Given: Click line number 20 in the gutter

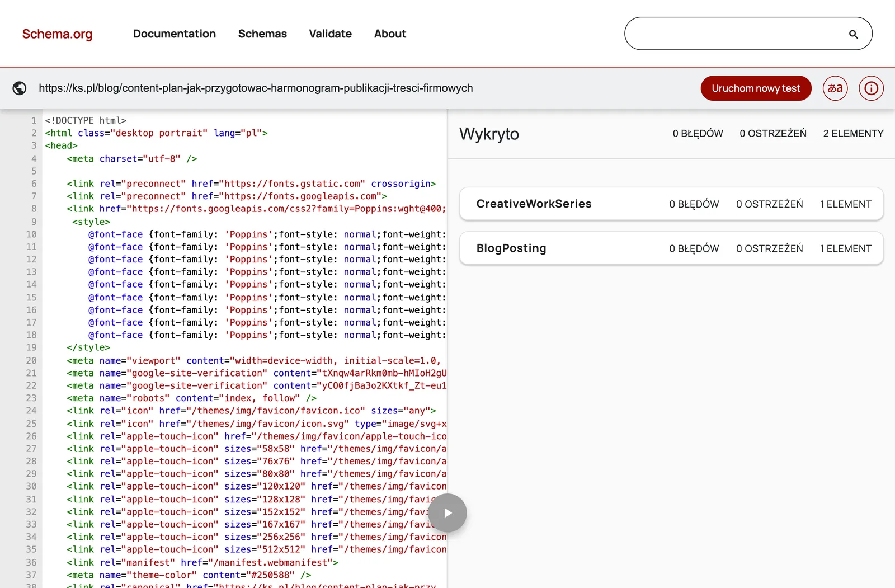Looking at the screenshot, I should tap(31, 361).
